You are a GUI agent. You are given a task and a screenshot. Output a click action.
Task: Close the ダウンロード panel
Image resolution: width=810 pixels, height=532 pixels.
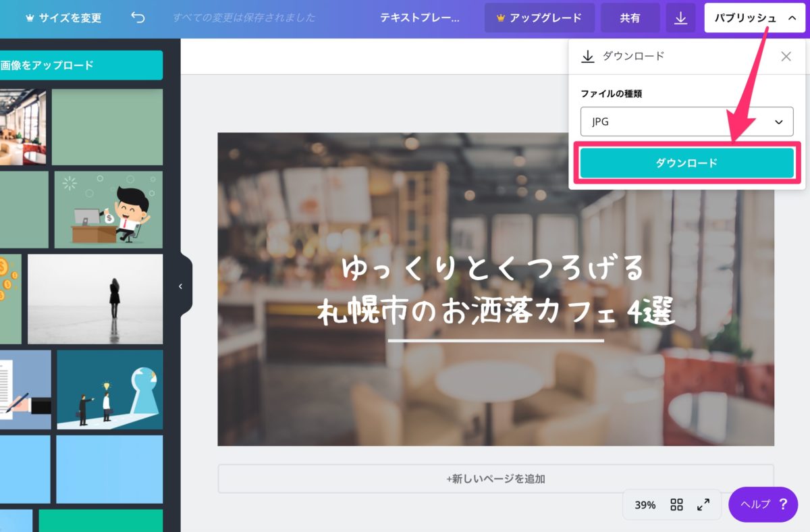coord(786,57)
